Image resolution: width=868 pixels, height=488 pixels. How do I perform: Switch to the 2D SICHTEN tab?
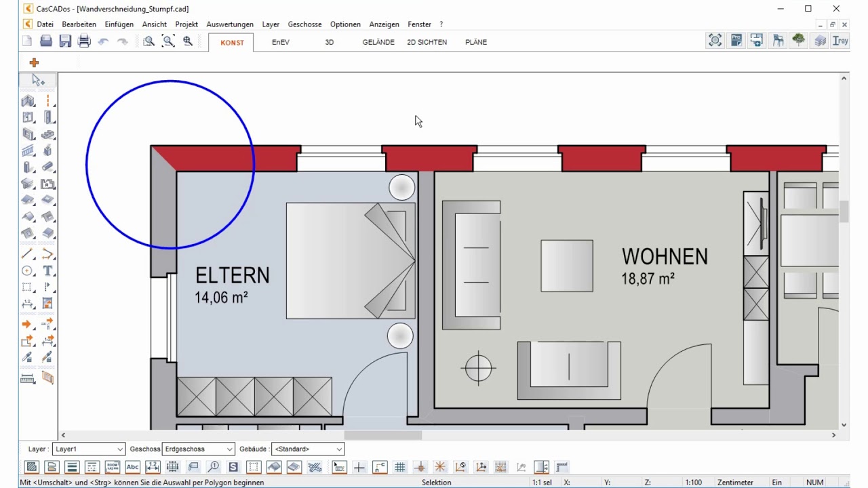coord(427,42)
